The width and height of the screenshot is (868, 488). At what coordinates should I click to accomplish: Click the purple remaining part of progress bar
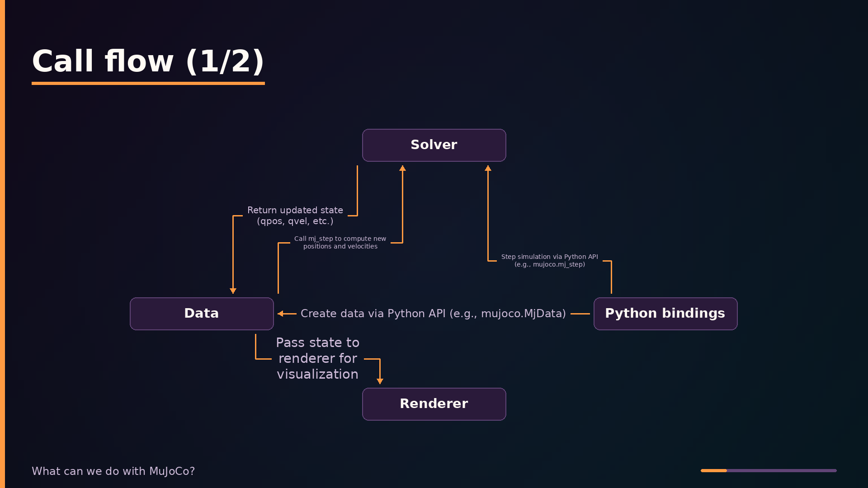coord(782,470)
